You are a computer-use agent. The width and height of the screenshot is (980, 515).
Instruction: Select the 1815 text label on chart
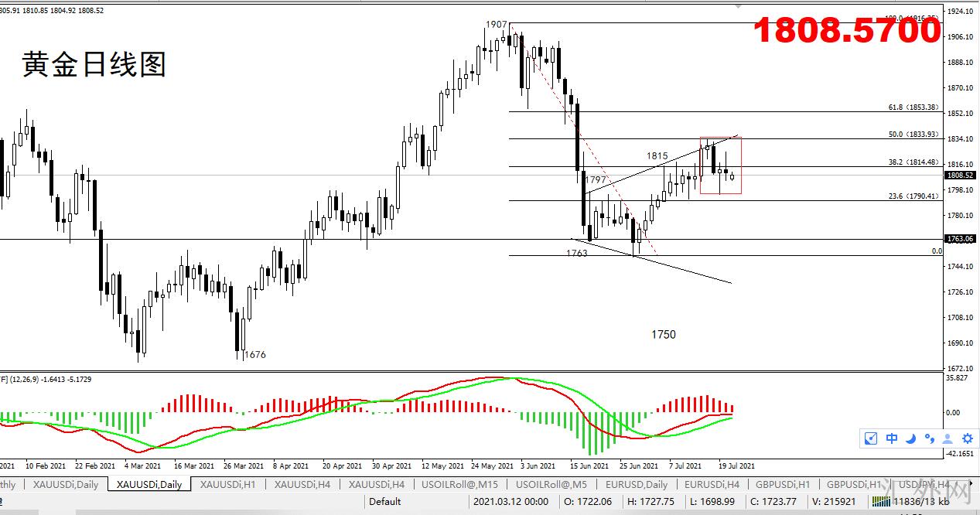[x=657, y=156]
